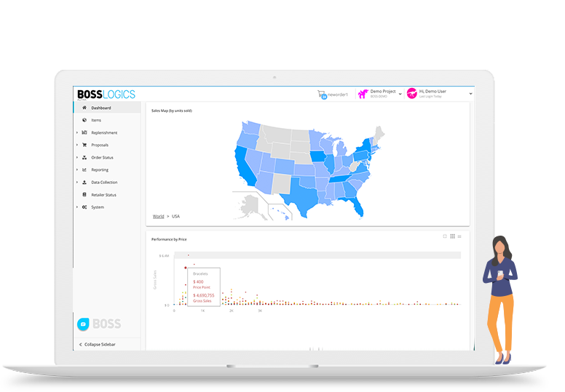Click the Items globe icon in sidebar

(x=84, y=120)
